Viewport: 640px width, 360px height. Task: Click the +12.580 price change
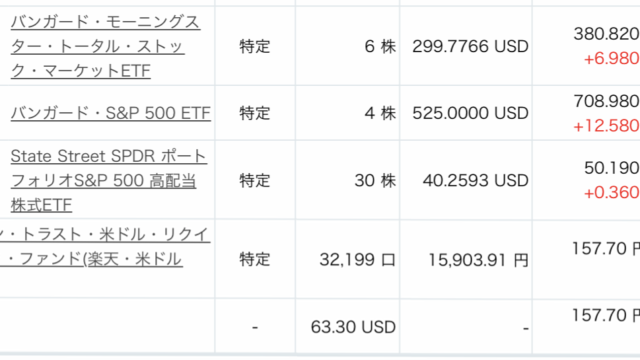[607, 125]
